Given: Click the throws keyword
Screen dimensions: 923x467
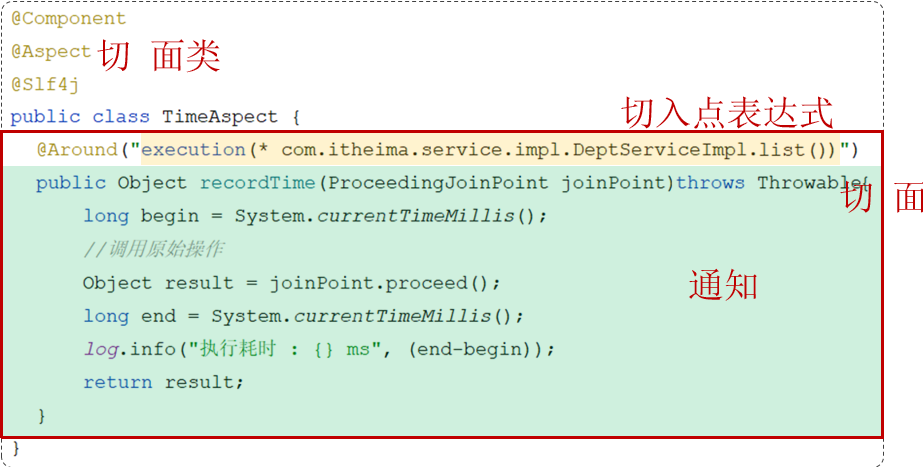Looking at the screenshot, I should 710,183.
